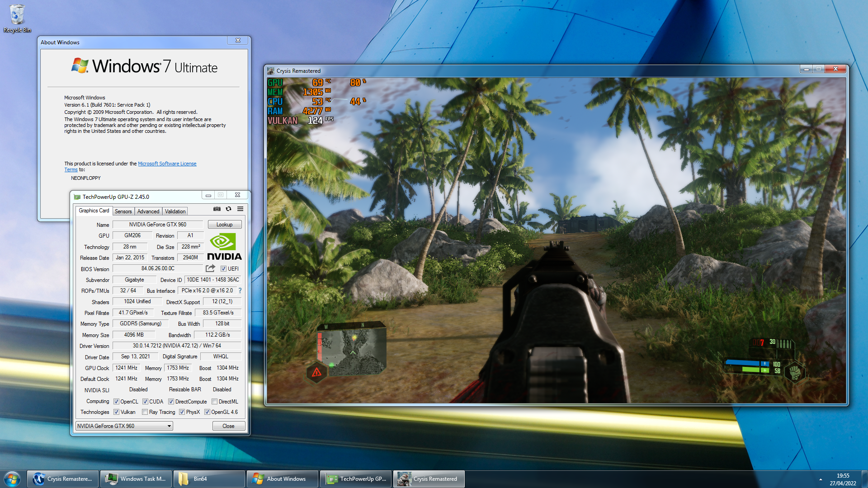Click NEONFLOPPY licensee name in About Windows

(x=86, y=178)
